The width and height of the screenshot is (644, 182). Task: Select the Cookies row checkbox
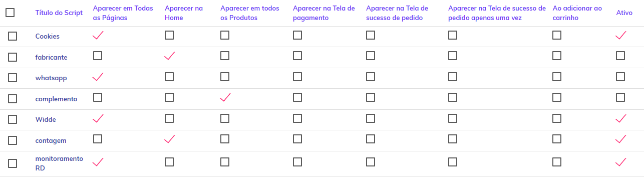[x=13, y=36]
